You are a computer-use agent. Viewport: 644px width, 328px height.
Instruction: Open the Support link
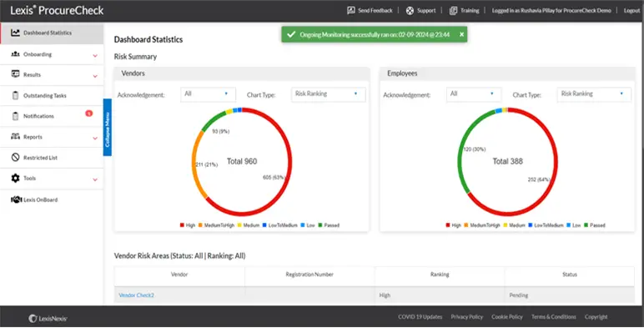(x=426, y=11)
